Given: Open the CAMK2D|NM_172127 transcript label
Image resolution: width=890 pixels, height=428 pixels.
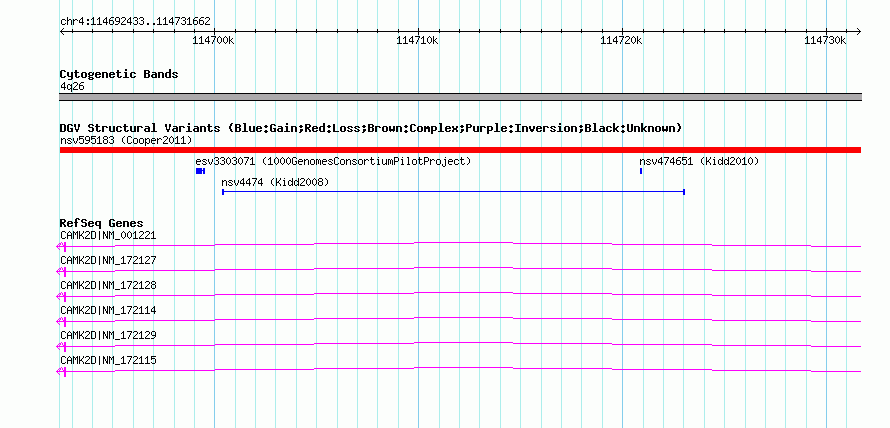Looking at the screenshot, I should click(x=108, y=261).
